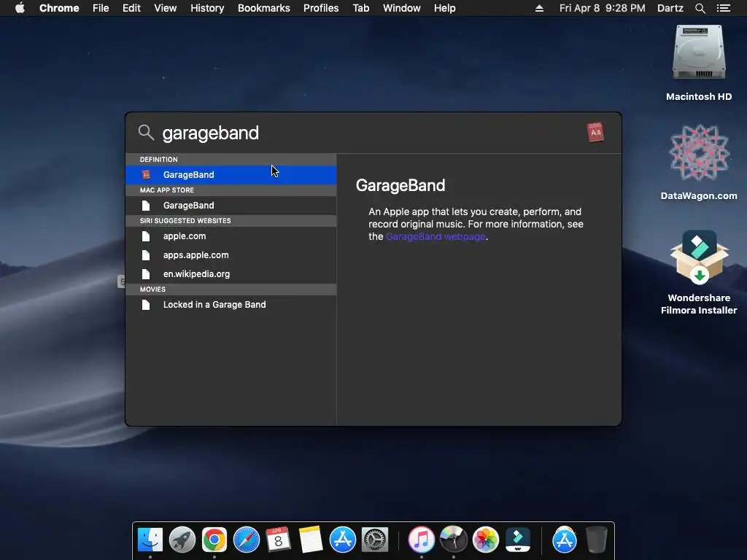The height and width of the screenshot is (560, 747).
Task: Click the GarageBand heading in the definition preview
Action: click(x=400, y=185)
